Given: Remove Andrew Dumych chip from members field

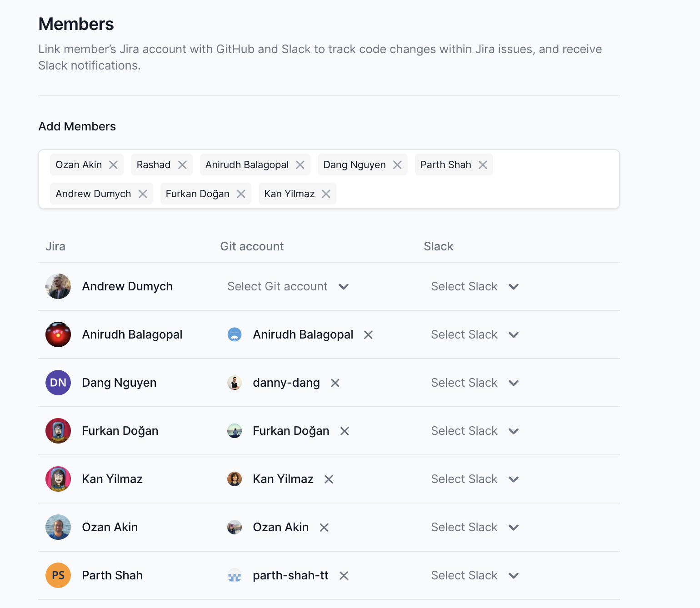Looking at the screenshot, I should 143,194.
